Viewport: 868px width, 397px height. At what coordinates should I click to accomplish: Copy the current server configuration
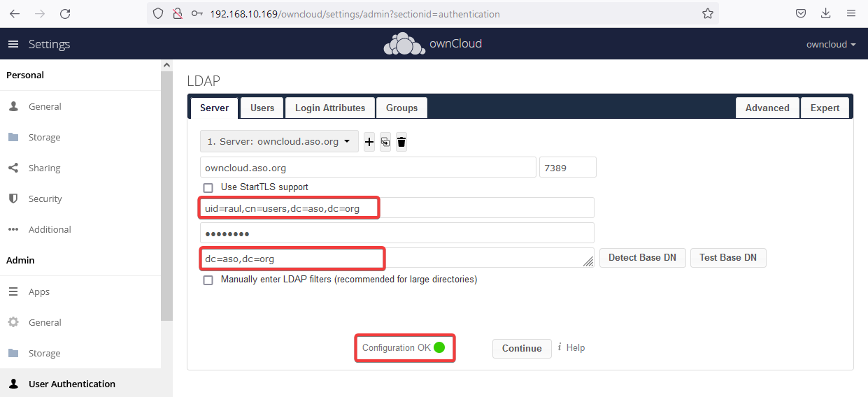385,142
